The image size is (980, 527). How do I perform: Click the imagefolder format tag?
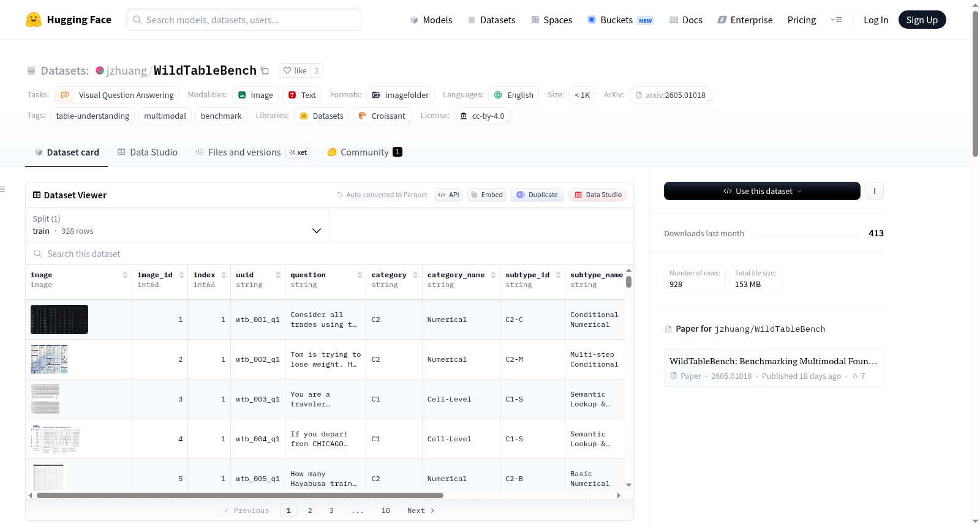pyautogui.click(x=401, y=95)
